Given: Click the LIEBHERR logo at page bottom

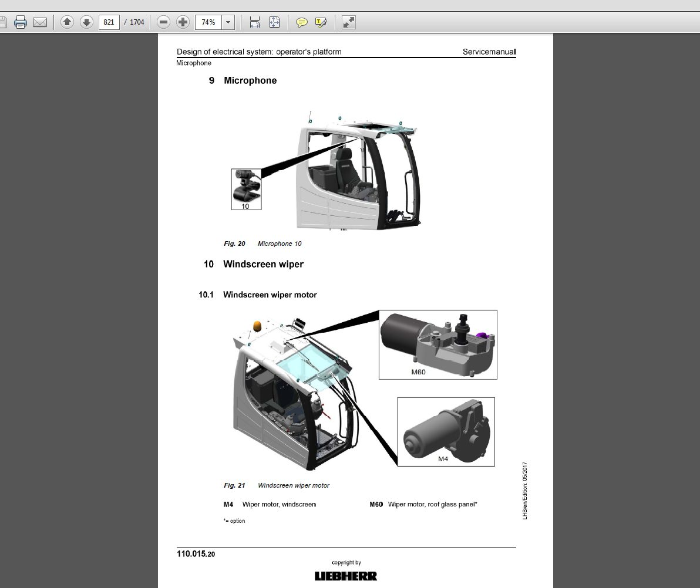Looking at the screenshot, I should [345, 576].
